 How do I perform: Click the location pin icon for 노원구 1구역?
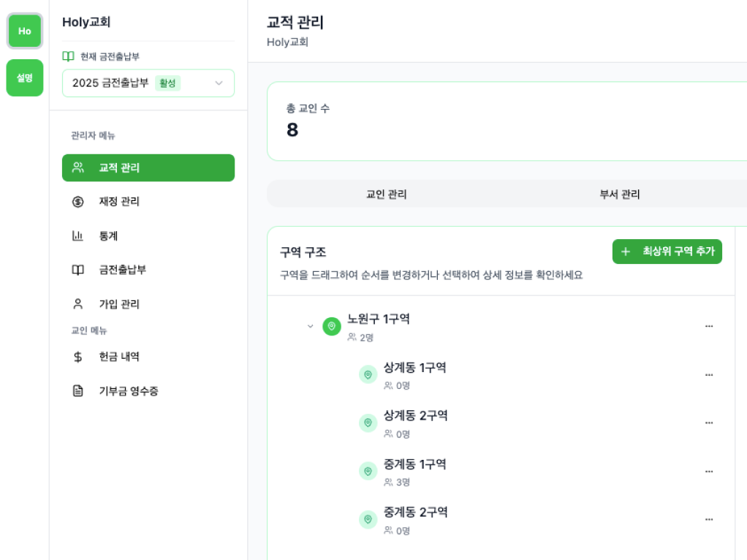tap(332, 326)
